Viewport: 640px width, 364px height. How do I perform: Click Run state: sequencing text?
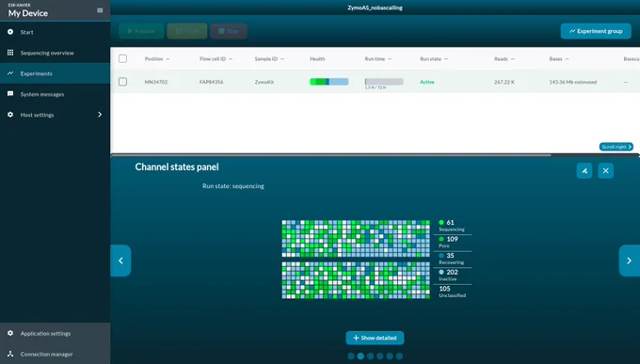pos(233,186)
